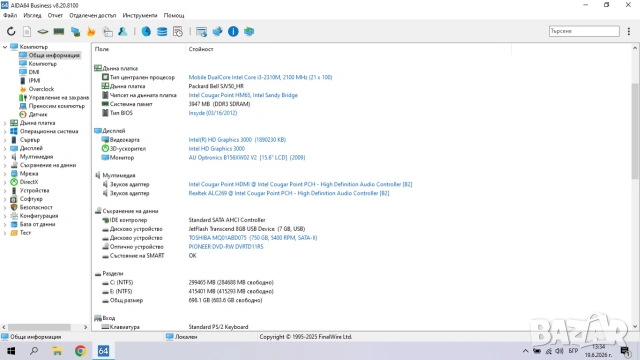
Task: Open the Windows Start menu
Action: (x=11, y=351)
